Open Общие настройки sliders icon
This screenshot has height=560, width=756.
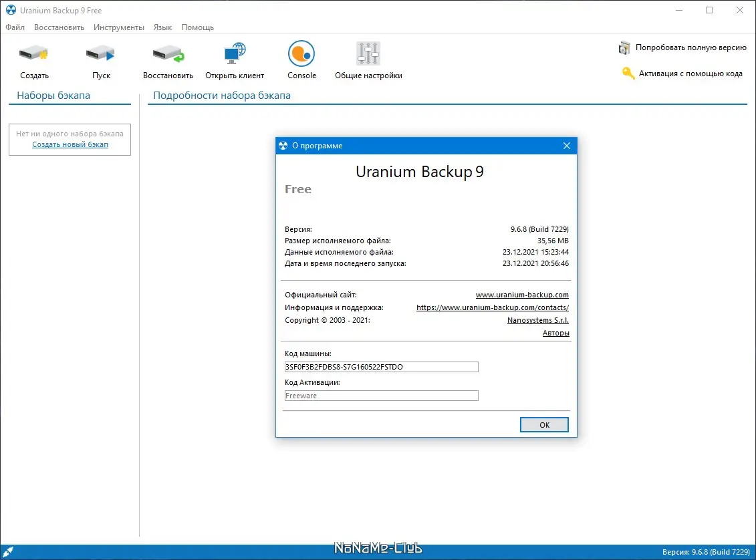coord(368,53)
